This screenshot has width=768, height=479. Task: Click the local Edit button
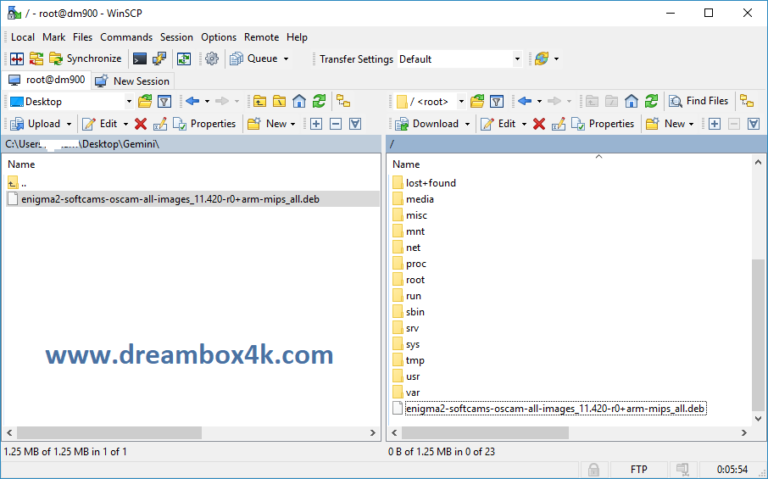(100, 124)
